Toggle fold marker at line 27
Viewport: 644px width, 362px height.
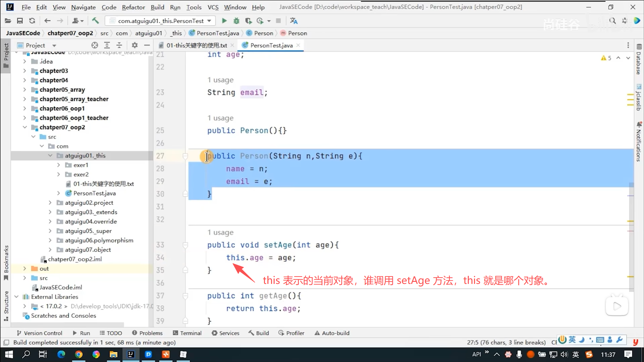point(185,156)
